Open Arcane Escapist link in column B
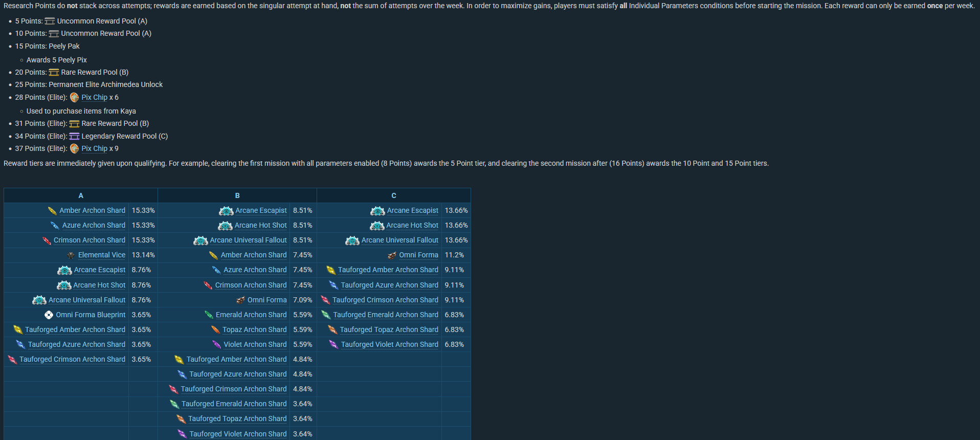 (261, 210)
